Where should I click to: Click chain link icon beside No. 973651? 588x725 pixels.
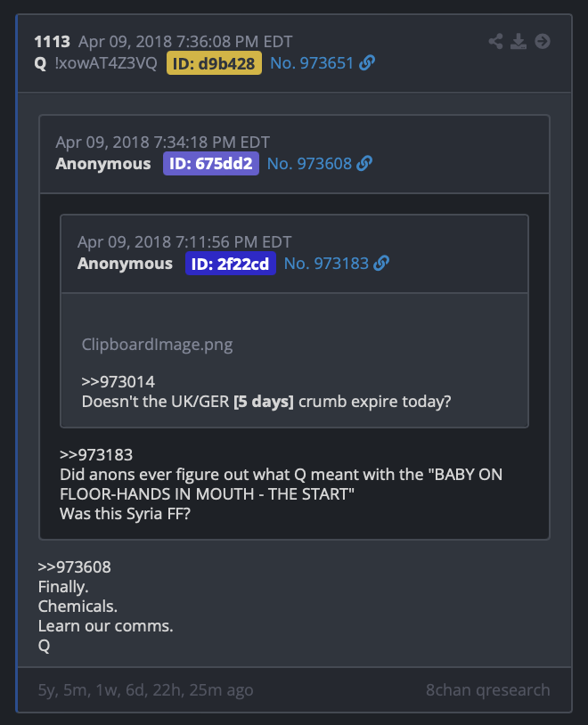[x=367, y=63]
